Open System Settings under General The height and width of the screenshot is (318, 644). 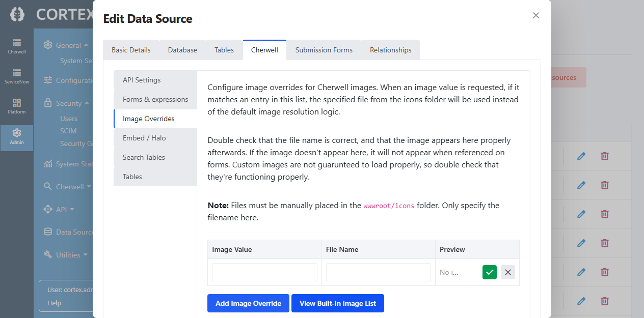(76, 61)
